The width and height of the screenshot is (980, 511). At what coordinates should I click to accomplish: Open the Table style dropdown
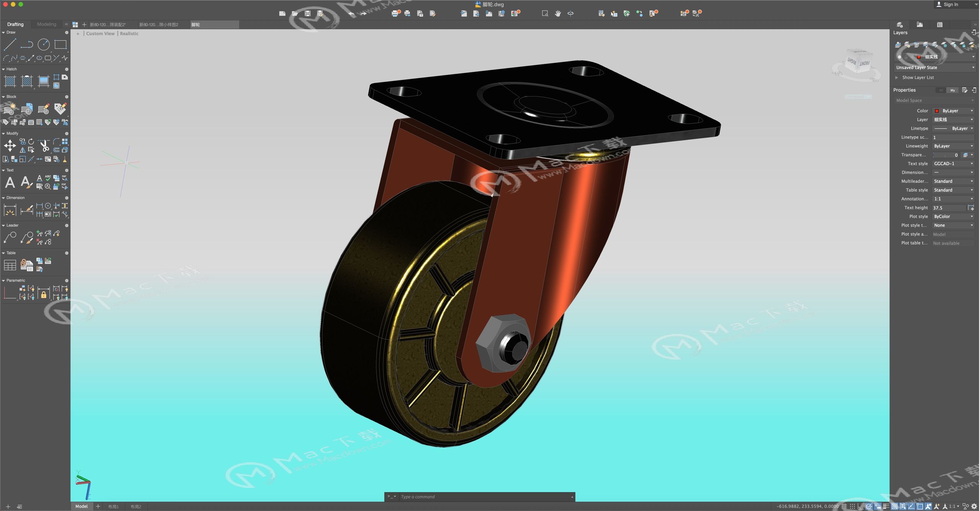pyautogui.click(x=953, y=190)
